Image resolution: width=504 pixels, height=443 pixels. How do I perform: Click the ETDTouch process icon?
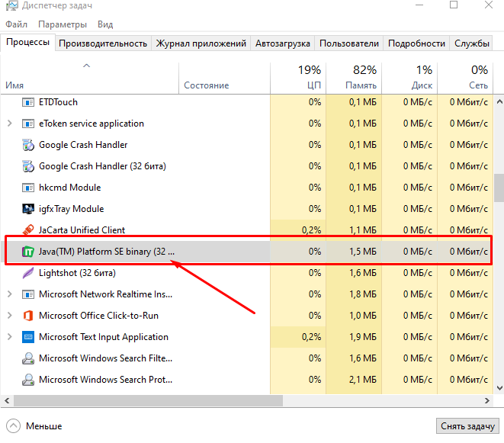pos(28,102)
